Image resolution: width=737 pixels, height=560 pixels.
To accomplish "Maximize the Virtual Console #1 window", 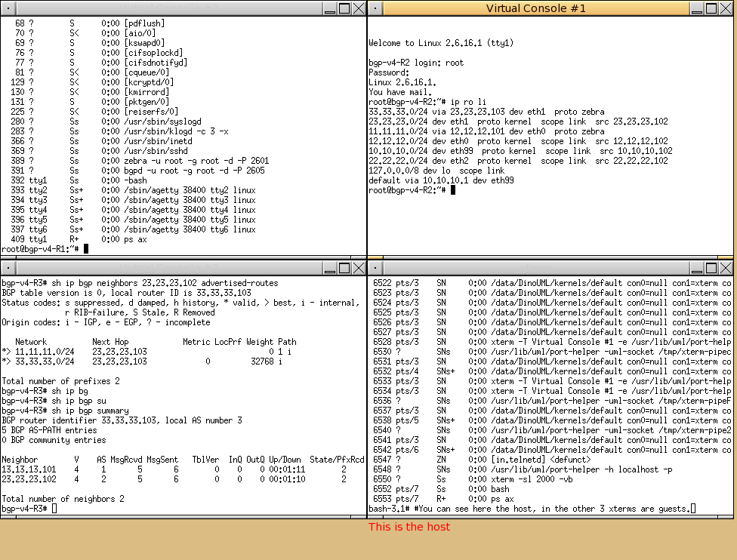I will [x=712, y=8].
